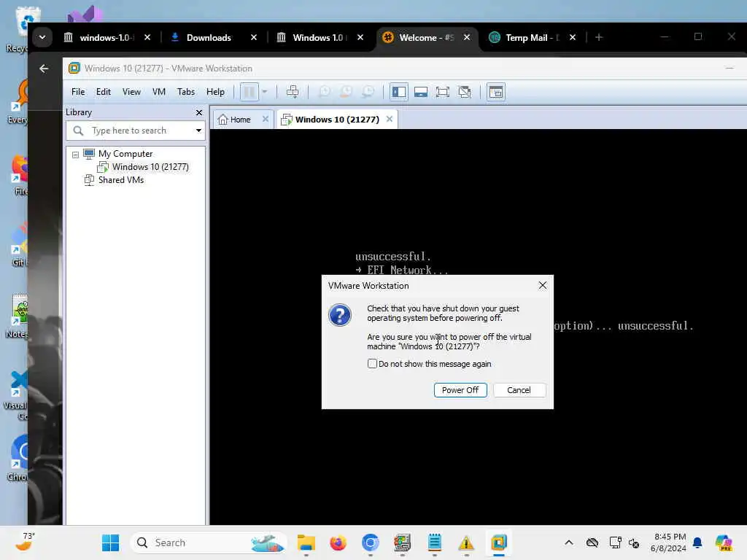Click the Power Off button

tap(460, 390)
